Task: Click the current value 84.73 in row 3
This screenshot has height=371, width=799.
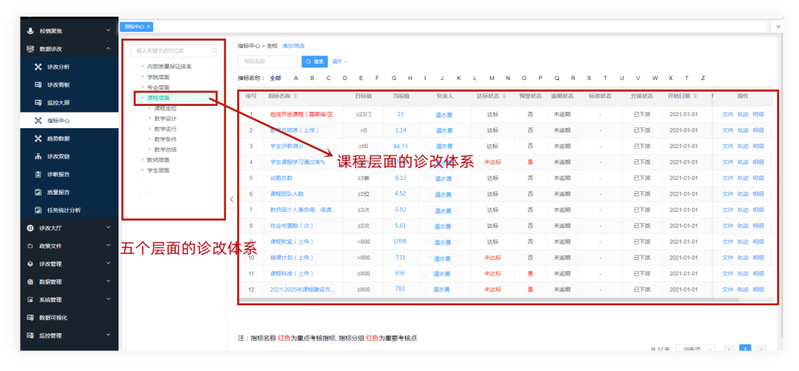Action: 401,146
